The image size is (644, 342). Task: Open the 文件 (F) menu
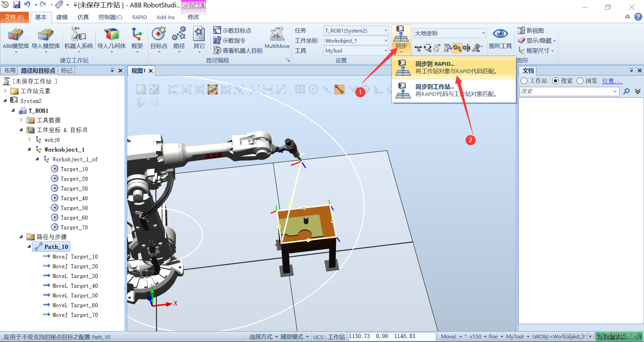point(14,17)
